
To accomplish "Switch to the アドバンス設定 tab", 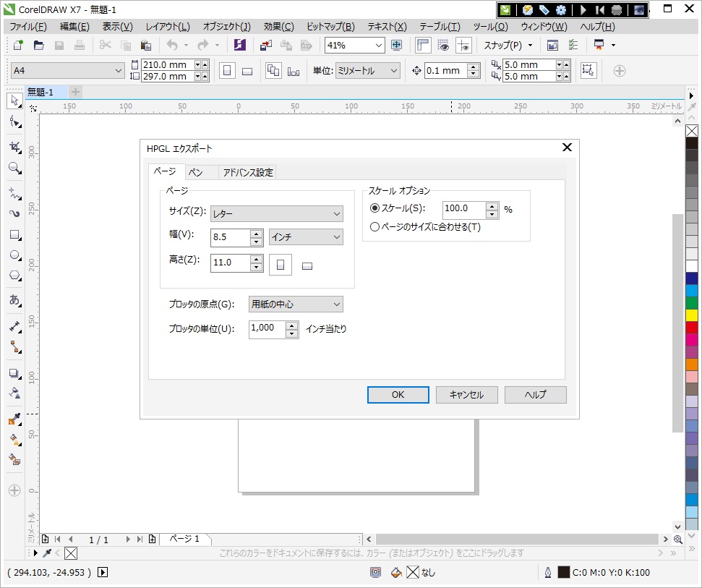I will click(x=247, y=172).
